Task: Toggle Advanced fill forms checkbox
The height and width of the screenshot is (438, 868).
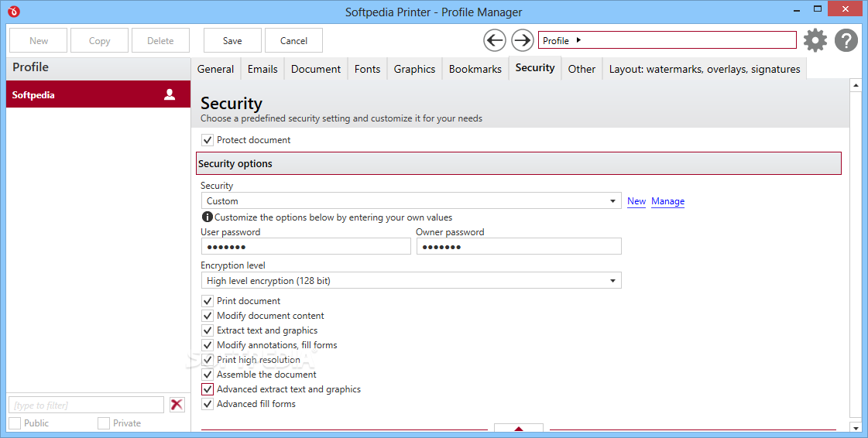Action: point(207,404)
